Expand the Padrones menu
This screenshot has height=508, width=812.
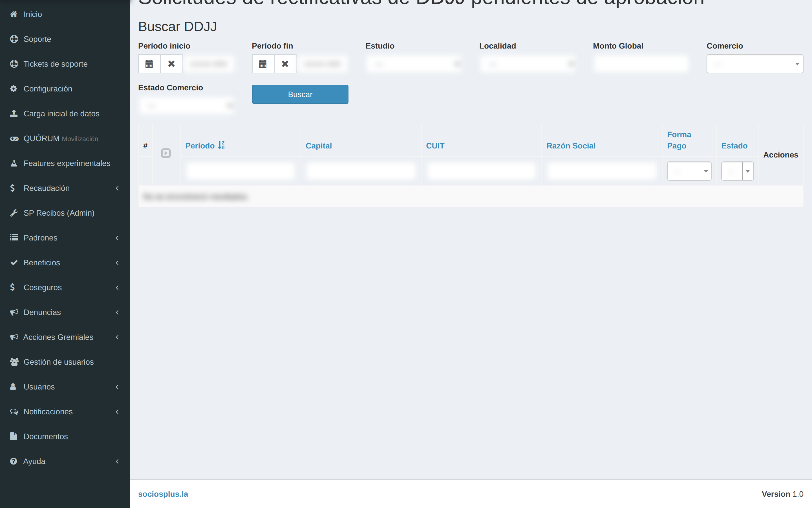coord(65,238)
